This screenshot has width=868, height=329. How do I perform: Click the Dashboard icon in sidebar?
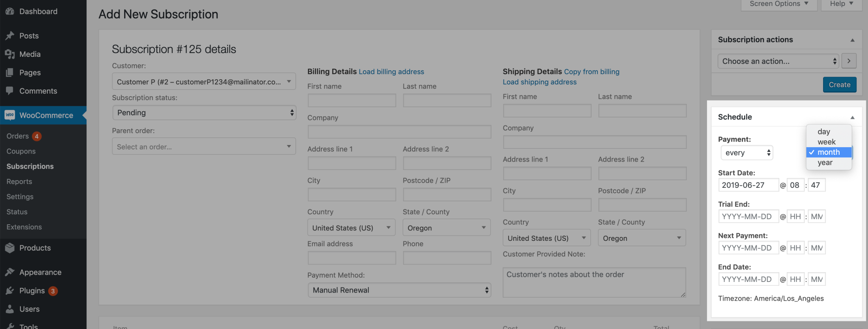[x=10, y=11]
